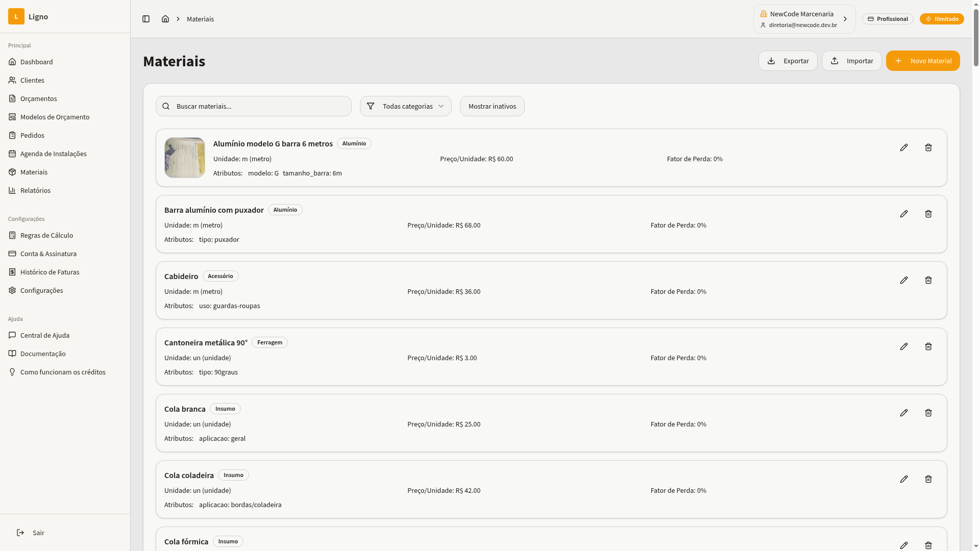Click the price R$ 60.00
Image resolution: width=980 pixels, height=551 pixels.
[501, 159]
